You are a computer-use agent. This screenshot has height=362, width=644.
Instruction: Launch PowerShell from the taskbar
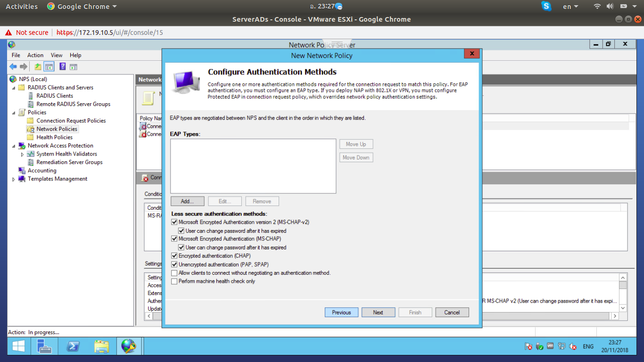click(73, 346)
